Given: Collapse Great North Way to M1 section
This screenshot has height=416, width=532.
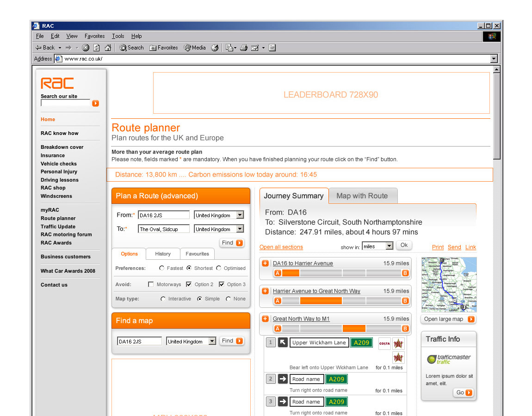Looking at the screenshot, I should pos(266,318).
